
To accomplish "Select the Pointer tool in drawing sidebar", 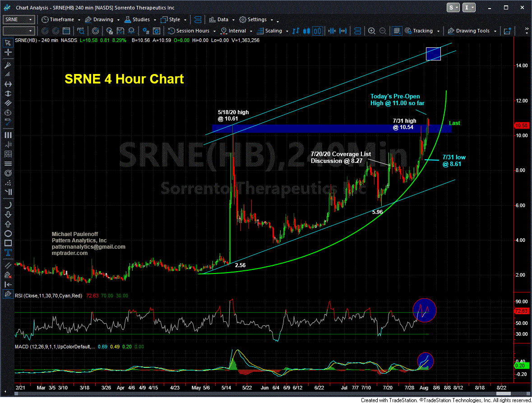I will (x=8, y=43).
